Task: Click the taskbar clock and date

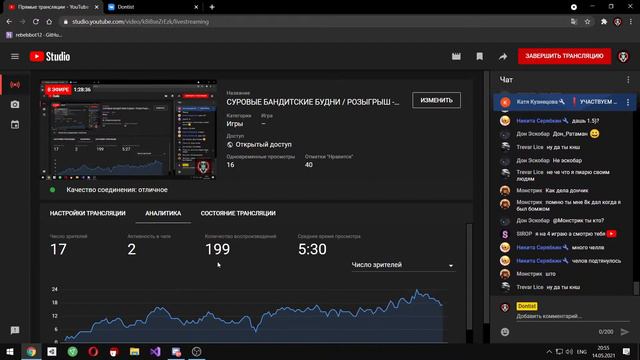Action: (603, 351)
